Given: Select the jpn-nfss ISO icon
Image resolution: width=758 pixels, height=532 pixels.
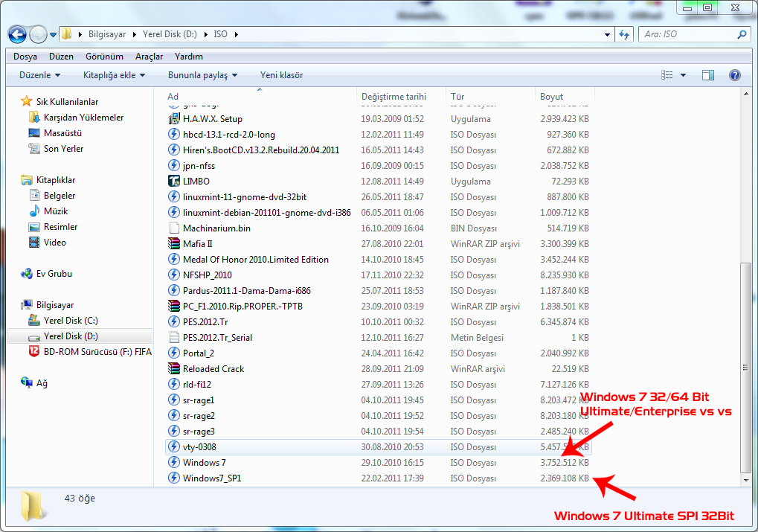Looking at the screenshot, I should [x=174, y=165].
